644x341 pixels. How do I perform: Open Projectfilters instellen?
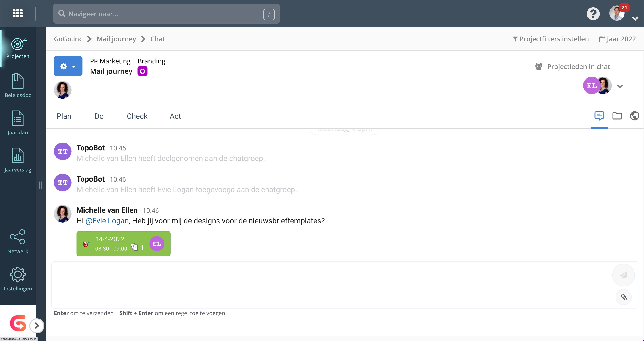tap(551, 39)
